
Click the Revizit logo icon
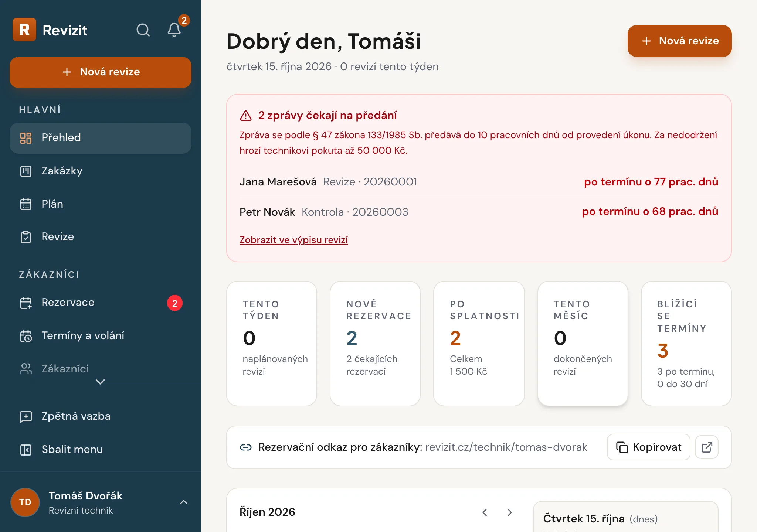point(24,30)
